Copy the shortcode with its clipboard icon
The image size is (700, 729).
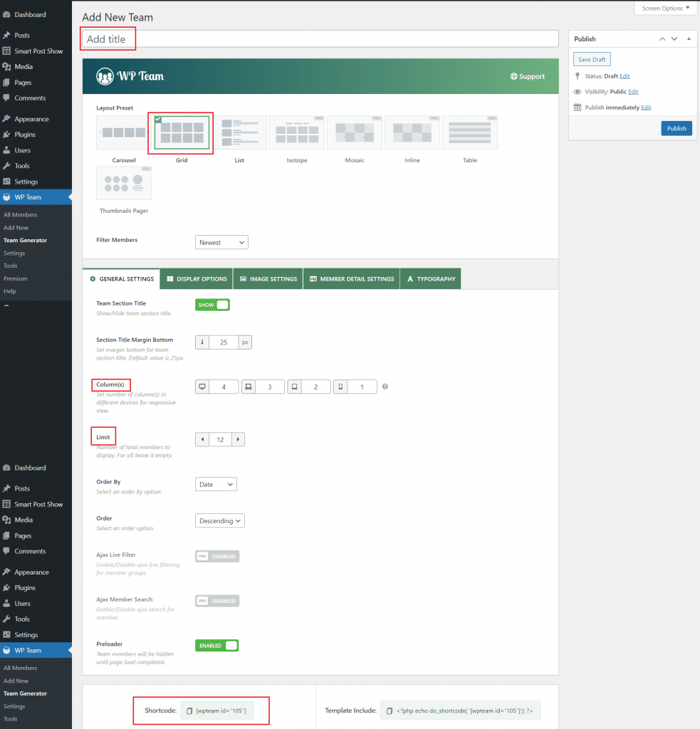(189, 711)
